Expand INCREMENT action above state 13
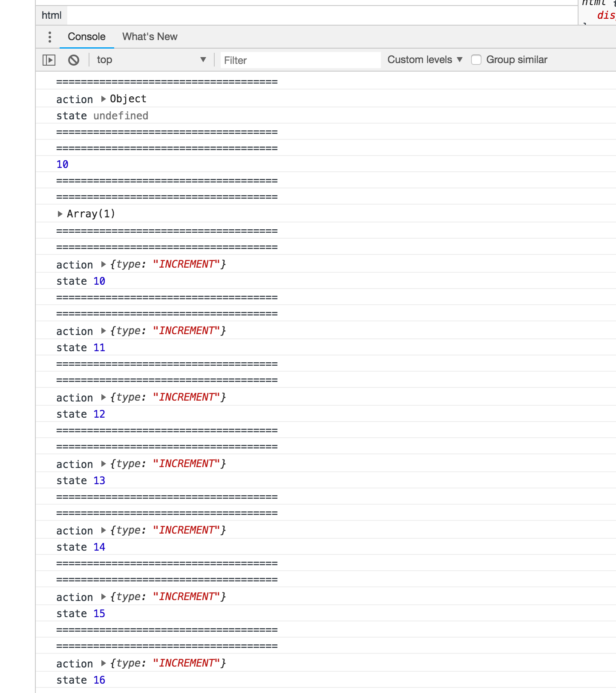The width and height of the screenshot is (616, 693). [103, 464]
